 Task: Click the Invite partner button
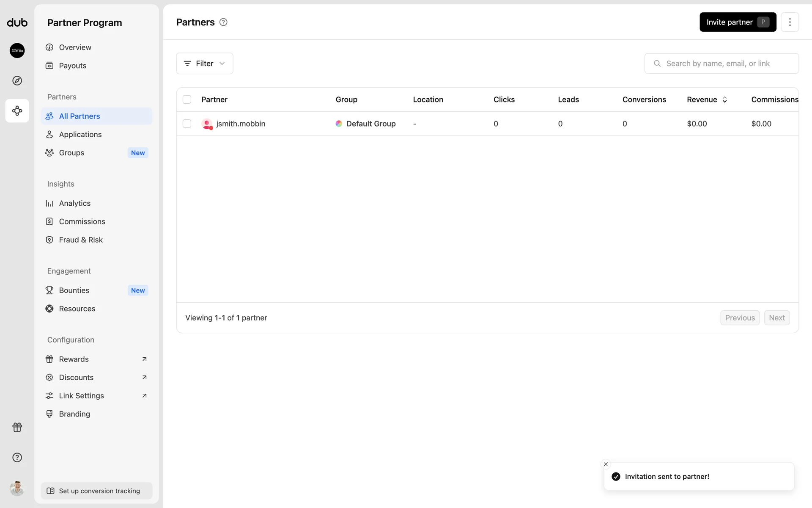(737, 22)
